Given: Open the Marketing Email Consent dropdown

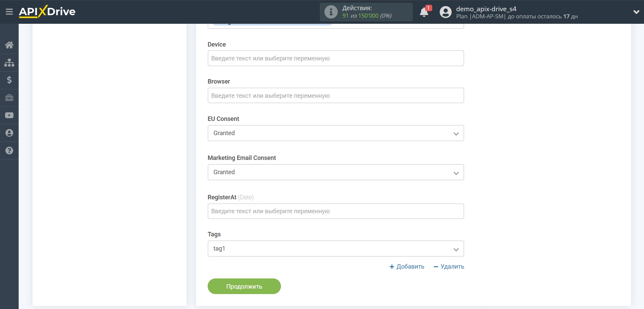Looking at the screenshot, I should tap(336, 172).
